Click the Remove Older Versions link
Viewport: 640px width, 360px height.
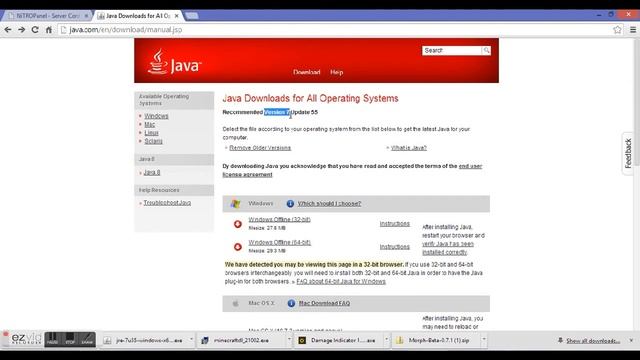[260, 148]
